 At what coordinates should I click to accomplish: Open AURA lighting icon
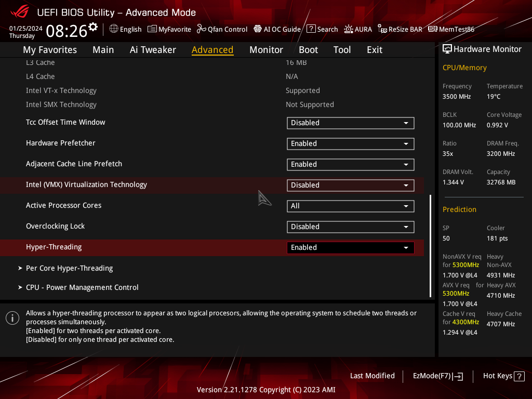(x=349, y=29)
